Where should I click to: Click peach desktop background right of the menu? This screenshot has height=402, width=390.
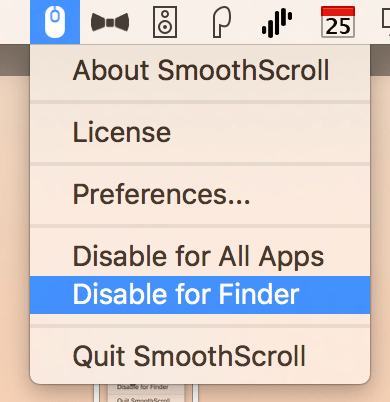(380, 233)
